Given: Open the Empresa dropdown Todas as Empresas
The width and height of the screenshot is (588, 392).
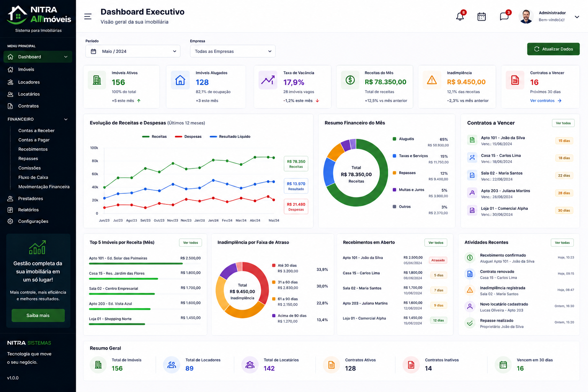Looking at the screenshot, I should pyautogui.click(x=233, y=51).
